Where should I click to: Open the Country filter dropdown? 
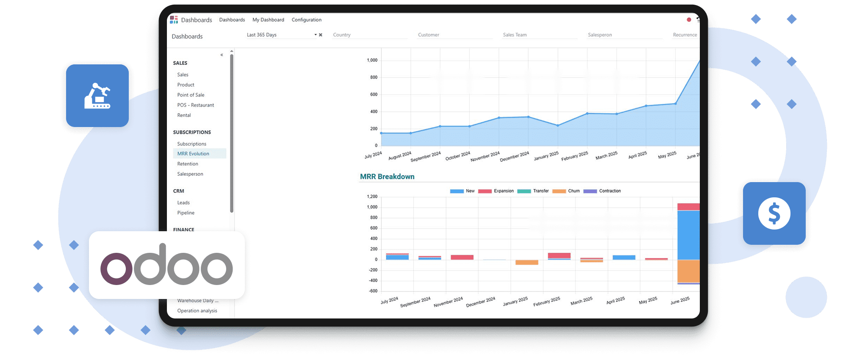(369, 35)
